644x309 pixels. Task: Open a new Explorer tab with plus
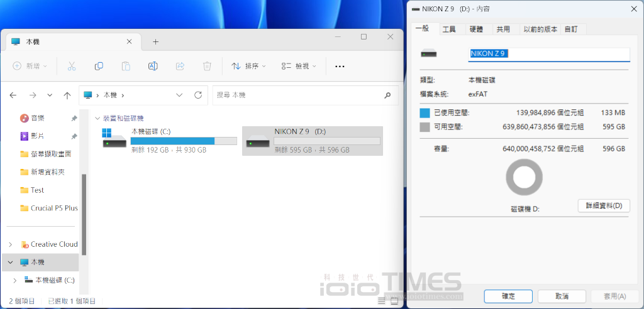click(156, 41)
